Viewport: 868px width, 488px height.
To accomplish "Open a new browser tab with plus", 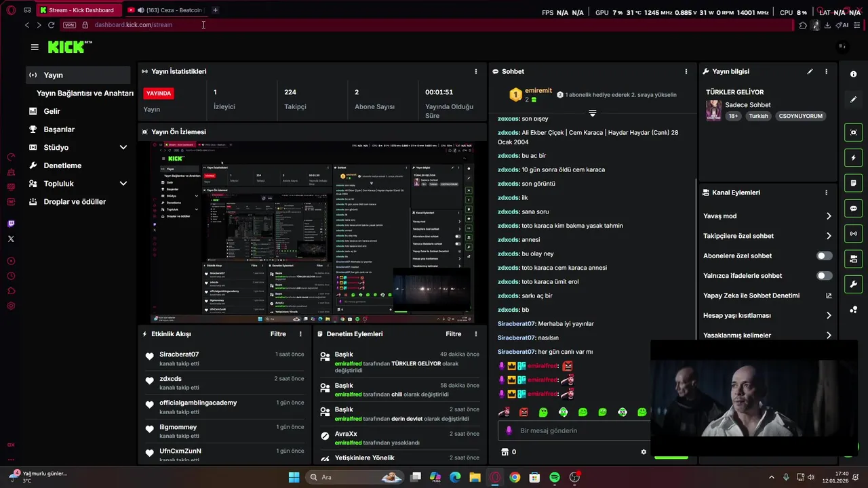I will pos(215,10).
